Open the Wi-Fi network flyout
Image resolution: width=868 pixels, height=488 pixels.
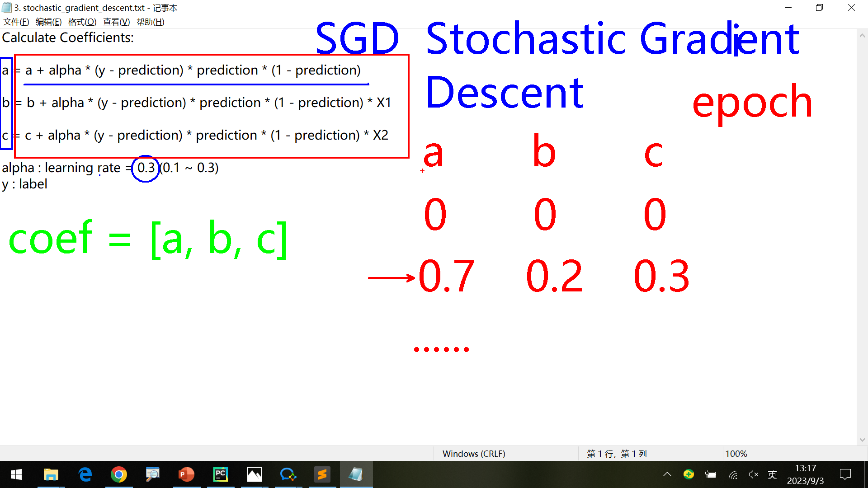(733, 474)
